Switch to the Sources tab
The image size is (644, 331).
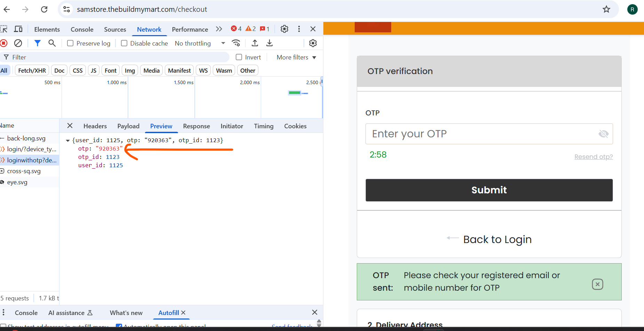pos(115,29)
